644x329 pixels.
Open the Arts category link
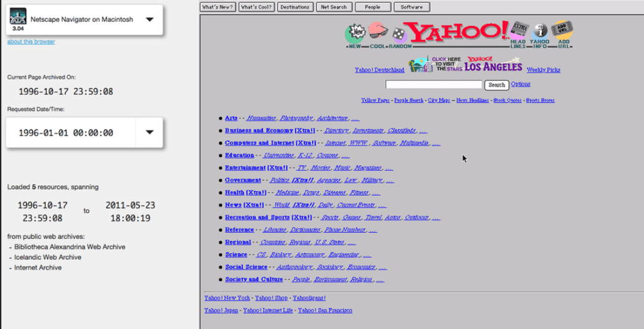coord(231,118)
